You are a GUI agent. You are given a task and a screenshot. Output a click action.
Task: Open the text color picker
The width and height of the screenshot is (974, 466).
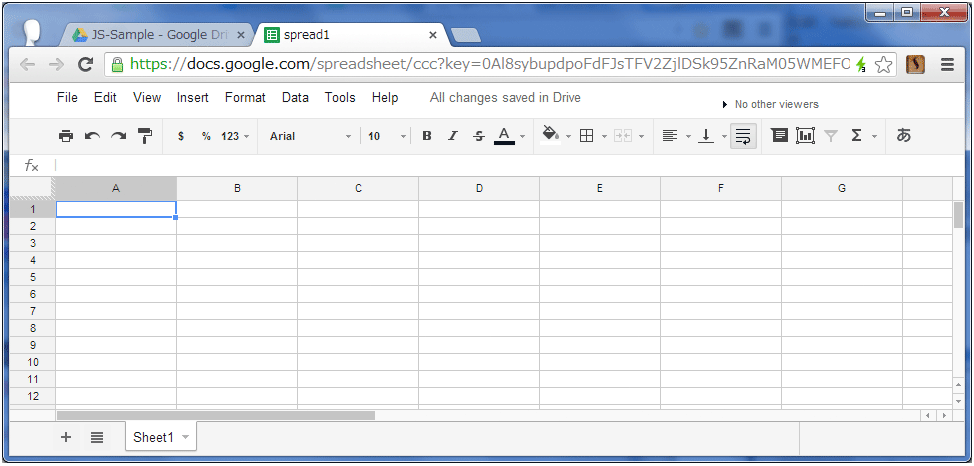coord(504,136)
